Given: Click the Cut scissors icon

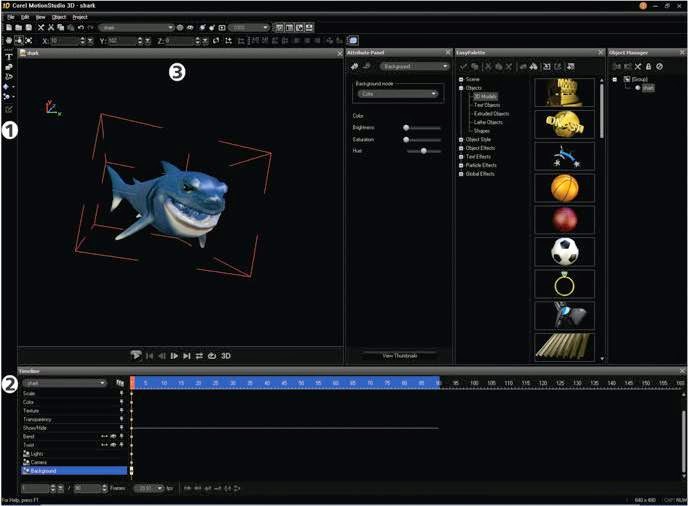Looking at the screenshot, I should (x=51, y=27).
